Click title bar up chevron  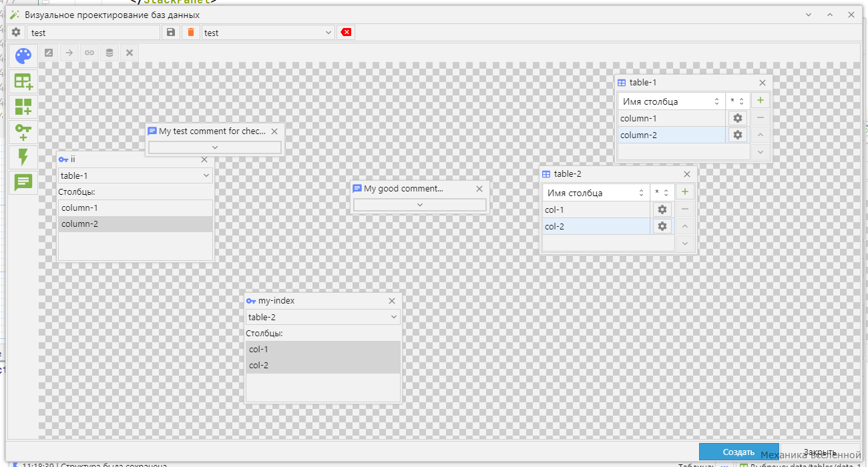[x=830, y=15]
